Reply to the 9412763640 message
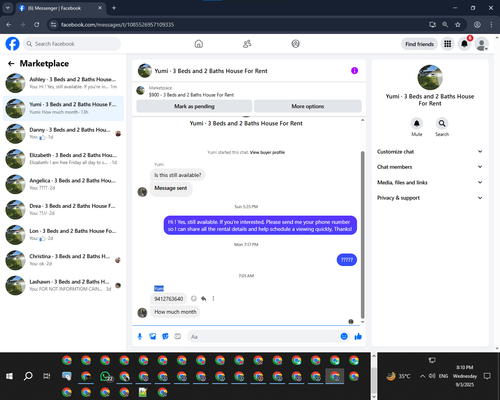 pos(204,298)
